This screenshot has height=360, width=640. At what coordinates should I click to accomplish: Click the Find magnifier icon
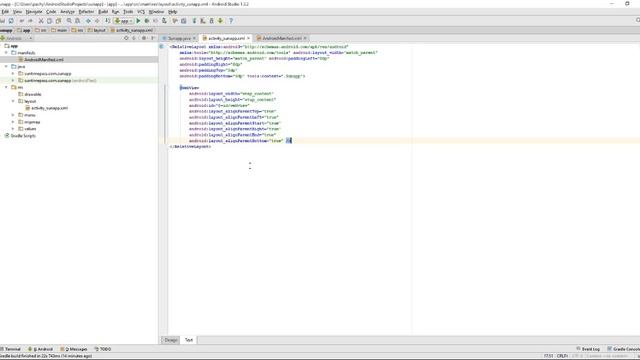(69, 21)
